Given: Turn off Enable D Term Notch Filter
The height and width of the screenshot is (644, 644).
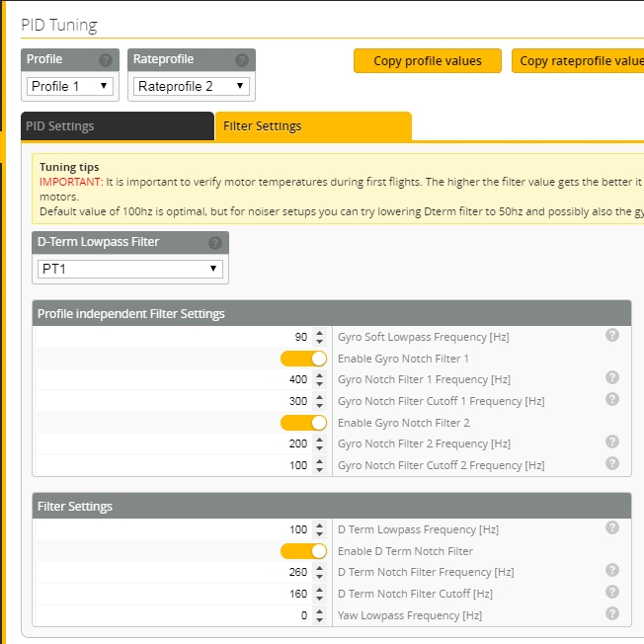Looking at the screenshot, I should 303,551.
